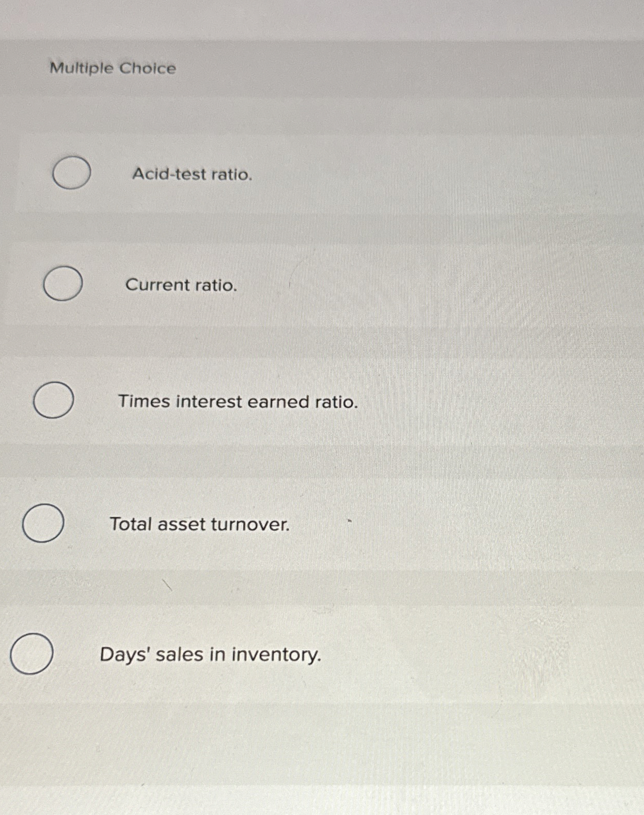Click the Days' sales in inventory text
This screenshot has height=815, width=644.
click(211, 655)
